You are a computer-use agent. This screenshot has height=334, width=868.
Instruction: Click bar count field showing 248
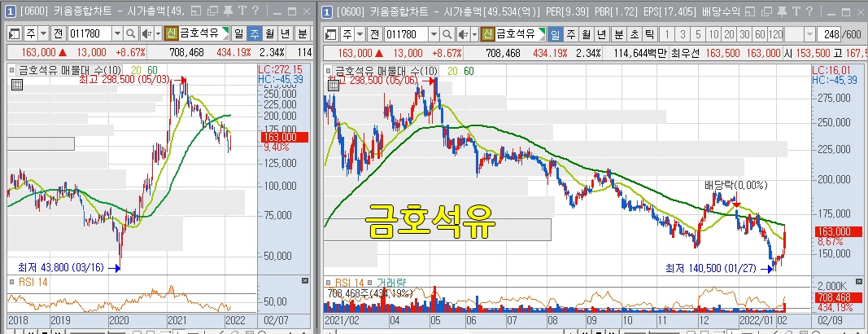[x=829, y=34]
